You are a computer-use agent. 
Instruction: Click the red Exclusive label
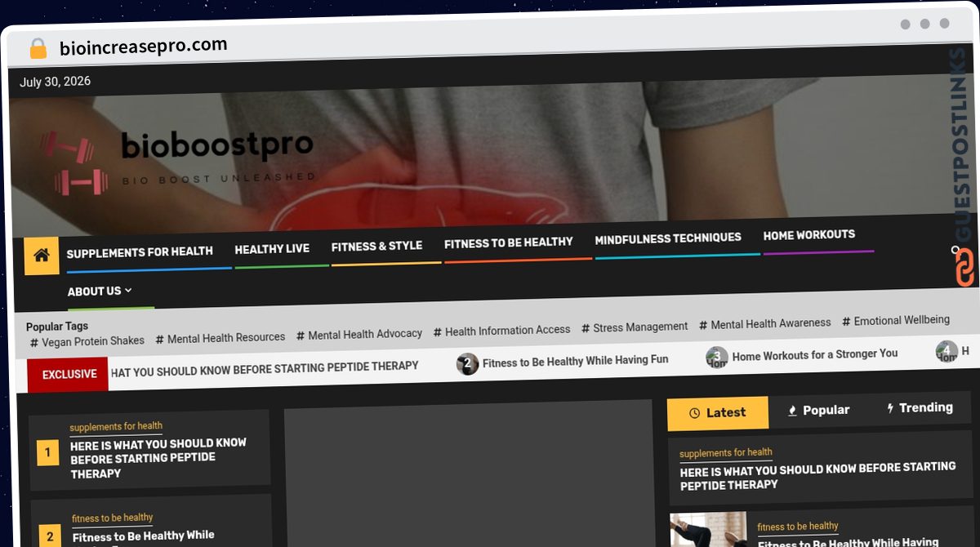(x=69, y=374)
